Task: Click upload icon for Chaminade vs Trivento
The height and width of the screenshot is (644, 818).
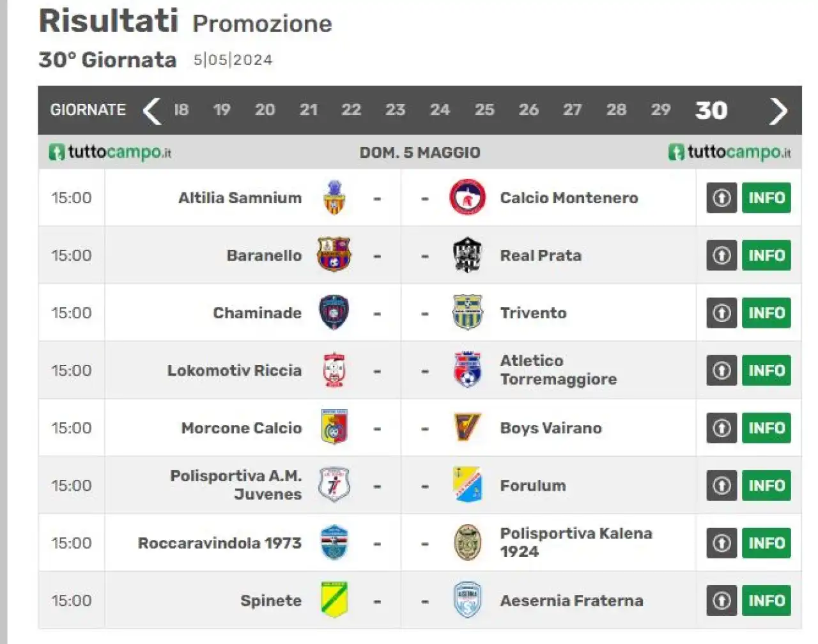Action: tap(722, 312)
